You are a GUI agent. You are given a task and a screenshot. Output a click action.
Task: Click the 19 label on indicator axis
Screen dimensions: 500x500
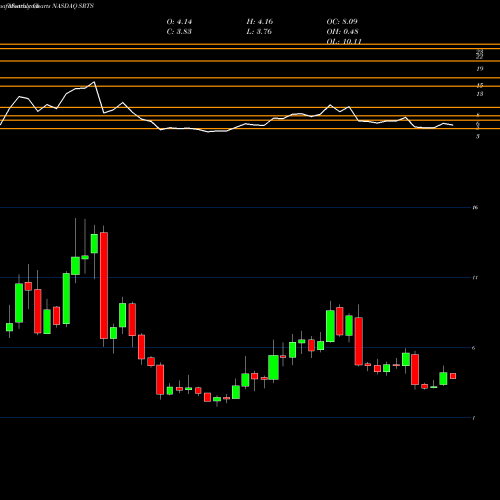tap(480, 69)
